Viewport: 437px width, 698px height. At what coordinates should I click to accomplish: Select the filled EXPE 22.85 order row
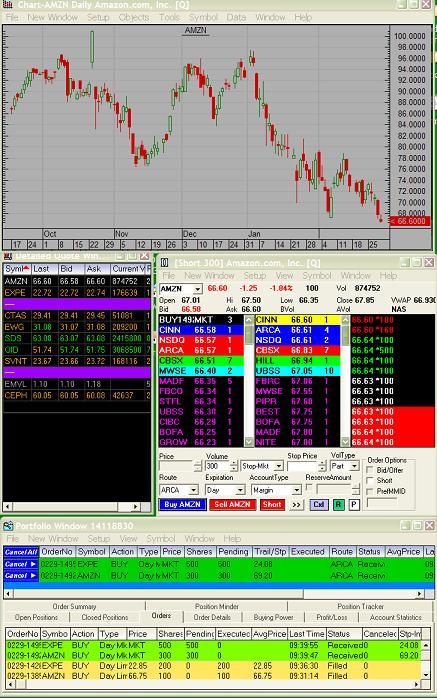214,666
